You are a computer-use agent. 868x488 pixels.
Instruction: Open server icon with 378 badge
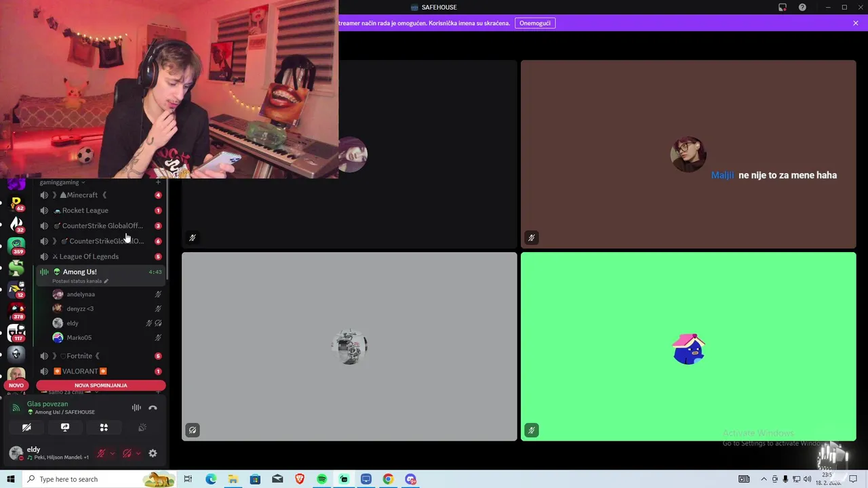pyautogui.click(x=16, y=311)
